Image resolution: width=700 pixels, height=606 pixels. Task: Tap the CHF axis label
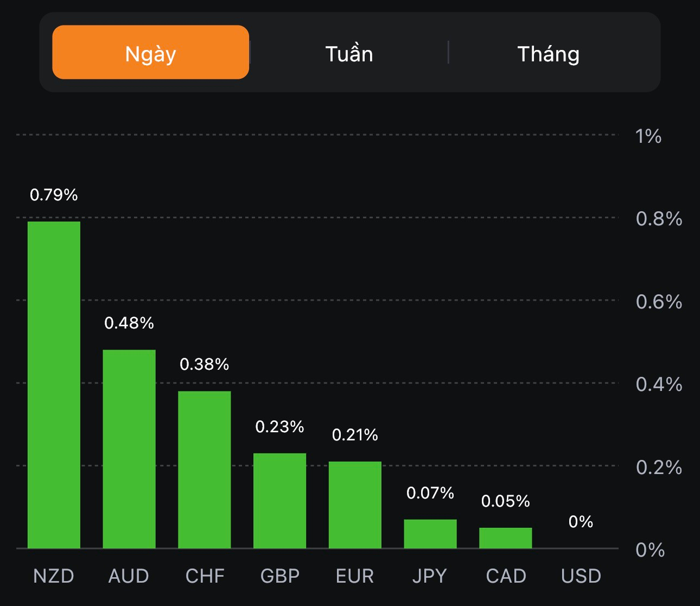pos(205,576)
